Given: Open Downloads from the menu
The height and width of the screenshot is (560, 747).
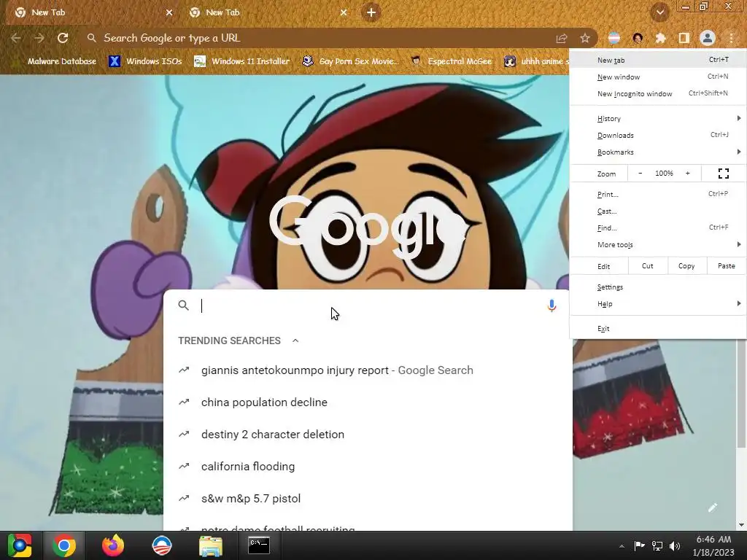Looking at the screenshot, I should pos(658,135).
